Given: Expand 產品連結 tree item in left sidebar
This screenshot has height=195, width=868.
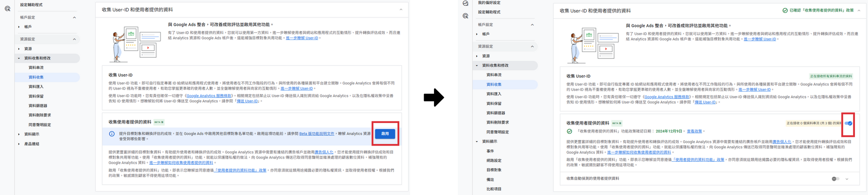Looking at the screenshot, I should 19,144.
